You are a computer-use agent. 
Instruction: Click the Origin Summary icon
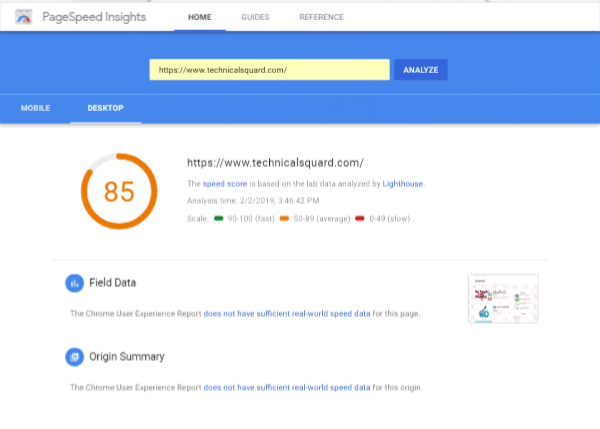[75, 357]
